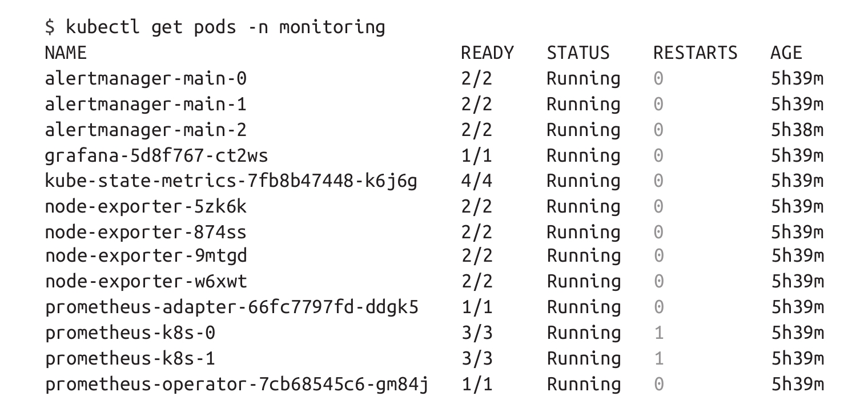The image size is (868, 412).
Task: Click the 4/4 ready value for kube-state-metrics
Action: (476, 181)
